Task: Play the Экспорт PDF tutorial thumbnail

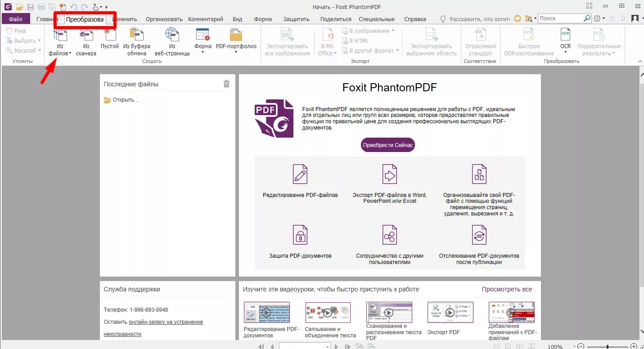Action: pyautogui.click(x=450, y=312)
